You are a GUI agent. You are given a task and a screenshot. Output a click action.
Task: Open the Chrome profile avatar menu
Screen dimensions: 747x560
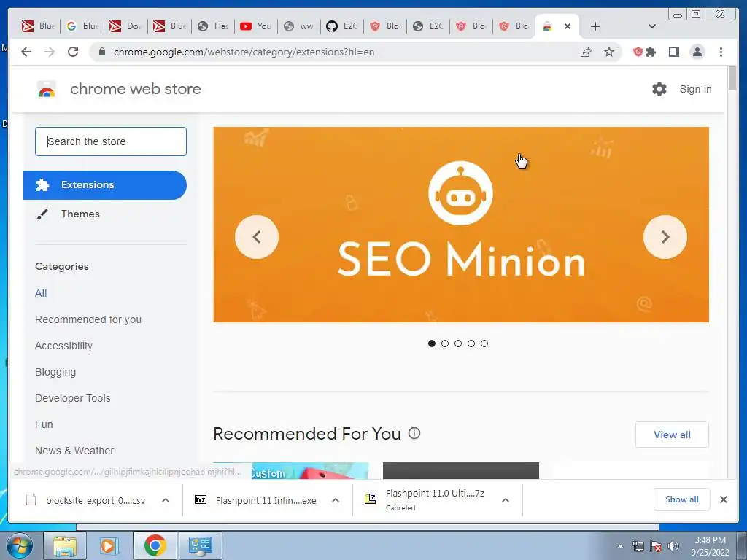click(x=697, y=52)
